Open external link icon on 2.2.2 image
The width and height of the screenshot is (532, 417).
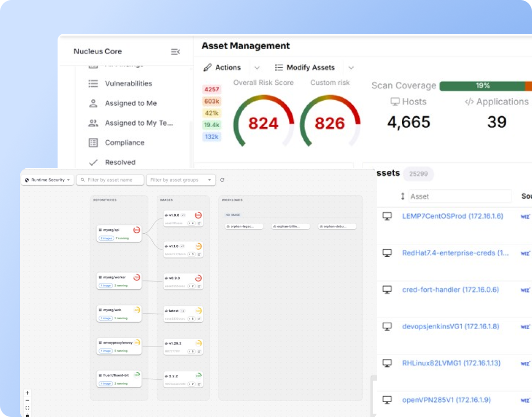coord(199,384)
